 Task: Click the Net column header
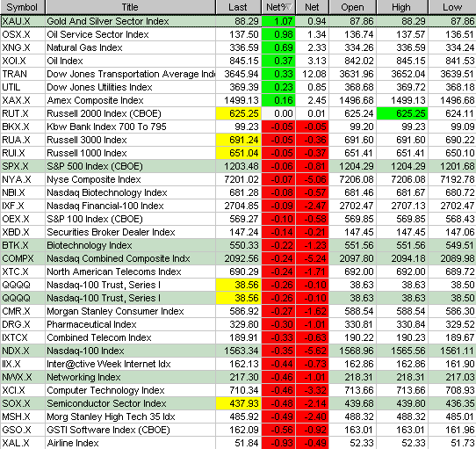click(x=312, y=7)
